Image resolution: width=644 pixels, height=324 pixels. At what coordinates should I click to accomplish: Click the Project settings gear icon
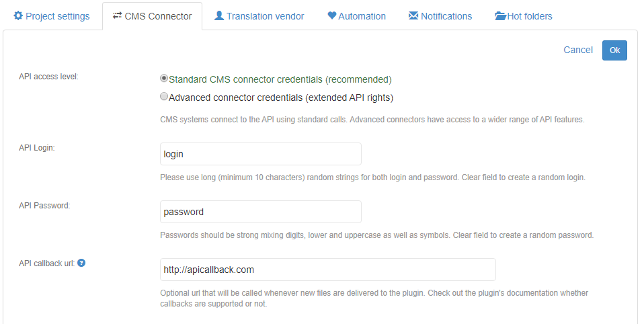click(18, 15)
